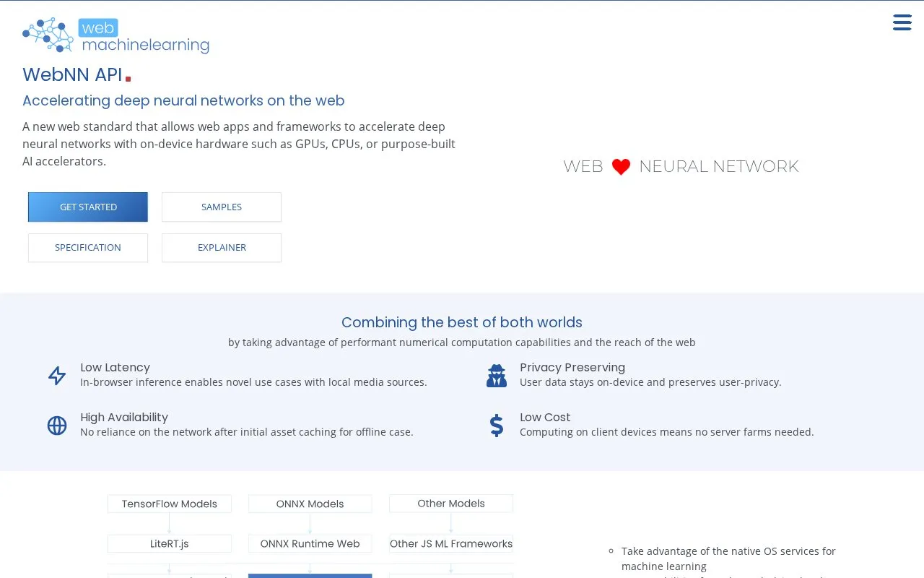The image size is (924, 578).
Task: Click the Other JS ML Frameworks box
Action: click(x=451, y=543)
